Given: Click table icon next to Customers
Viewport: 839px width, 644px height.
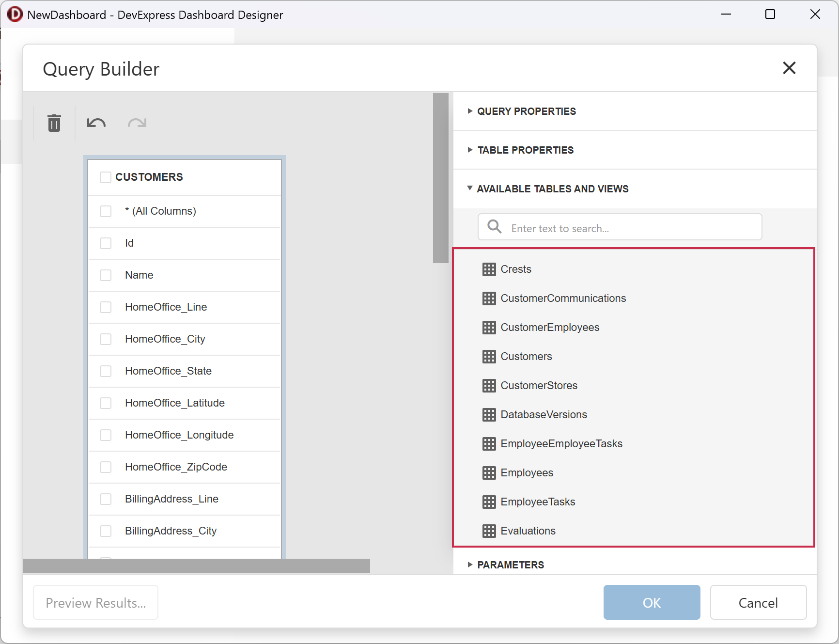Looking at the screenshot, I should [489, 357].
